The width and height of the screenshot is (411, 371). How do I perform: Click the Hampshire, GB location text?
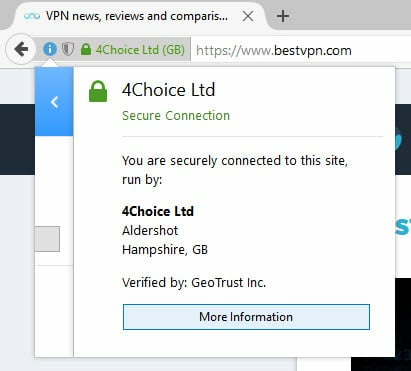[165, 249]
